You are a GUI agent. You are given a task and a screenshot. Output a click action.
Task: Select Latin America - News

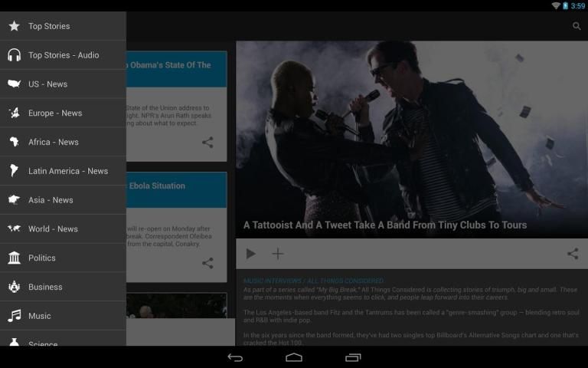click(x=68, y=171)
